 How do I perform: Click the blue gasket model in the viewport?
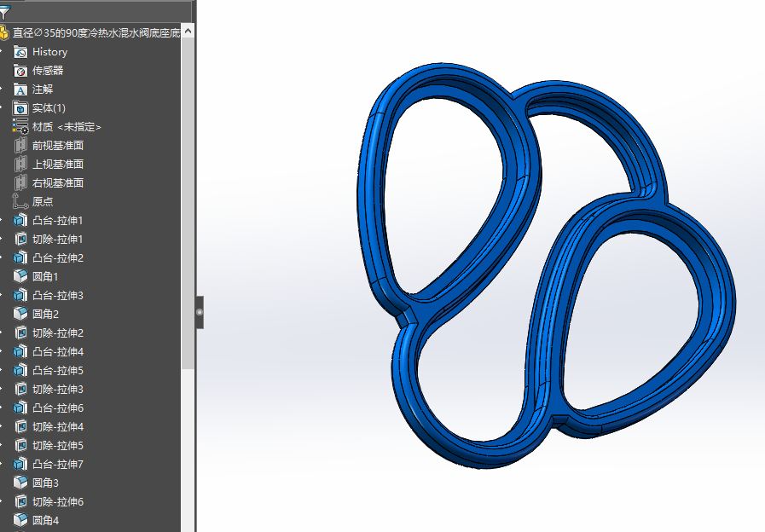click(x=546, y=265)
